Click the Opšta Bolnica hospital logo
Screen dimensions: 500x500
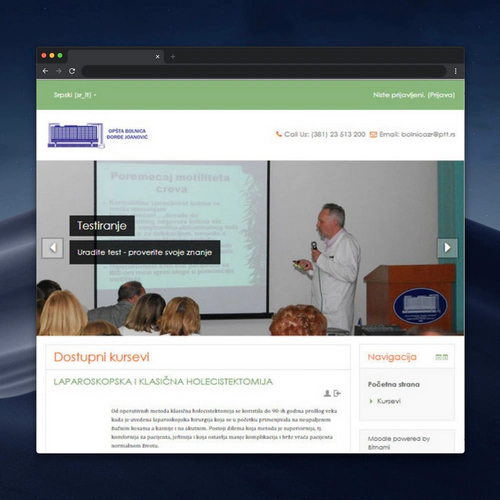(98, 135)
